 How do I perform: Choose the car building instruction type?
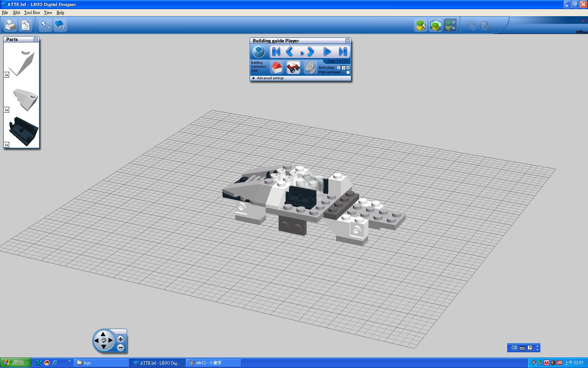(x=293, y=67)
